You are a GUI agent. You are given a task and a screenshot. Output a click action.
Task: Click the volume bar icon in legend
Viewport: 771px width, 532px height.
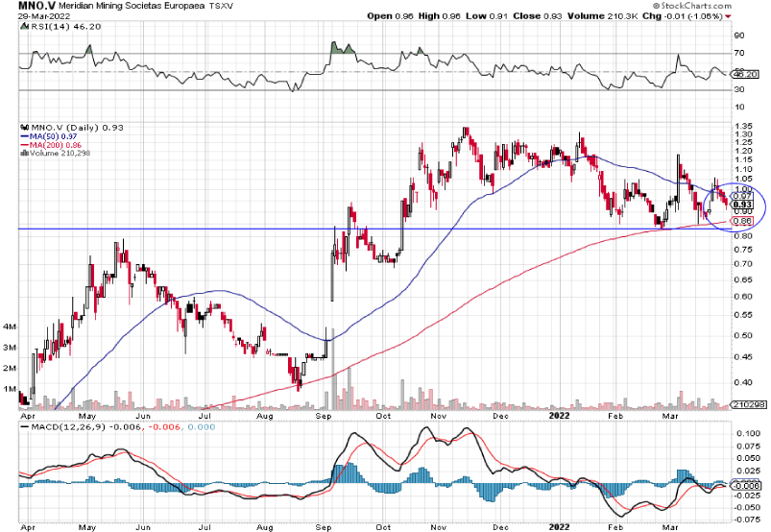pos(24,154)
